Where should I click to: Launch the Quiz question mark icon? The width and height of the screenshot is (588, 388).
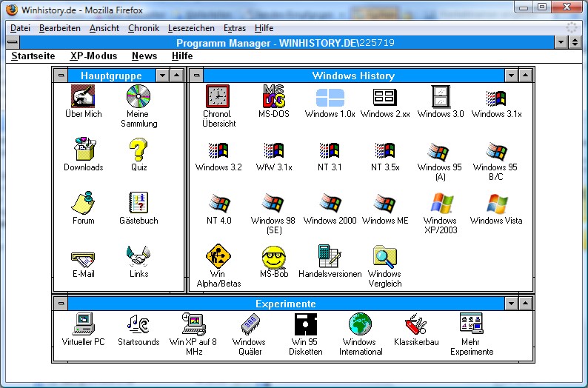point(138,149)
